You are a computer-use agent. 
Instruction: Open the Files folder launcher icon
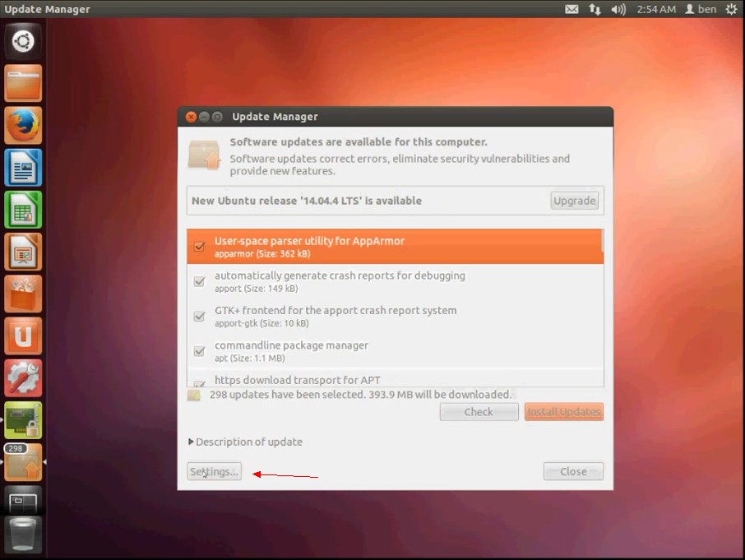click(23, 84)
